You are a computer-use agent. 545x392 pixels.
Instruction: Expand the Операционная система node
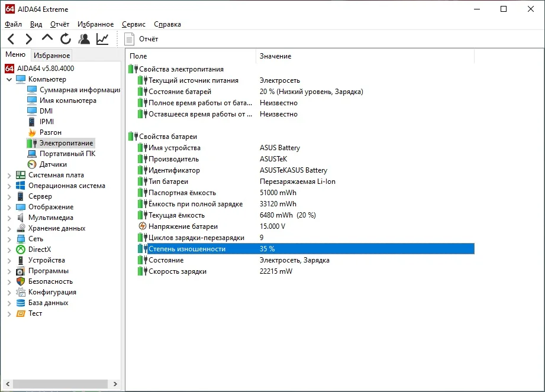pos(9,186)
